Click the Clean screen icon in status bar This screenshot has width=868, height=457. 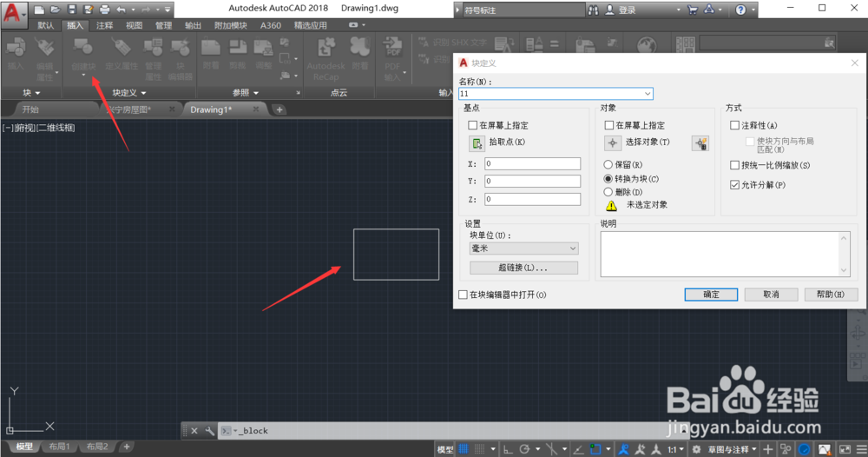click(x=845, y=449)
